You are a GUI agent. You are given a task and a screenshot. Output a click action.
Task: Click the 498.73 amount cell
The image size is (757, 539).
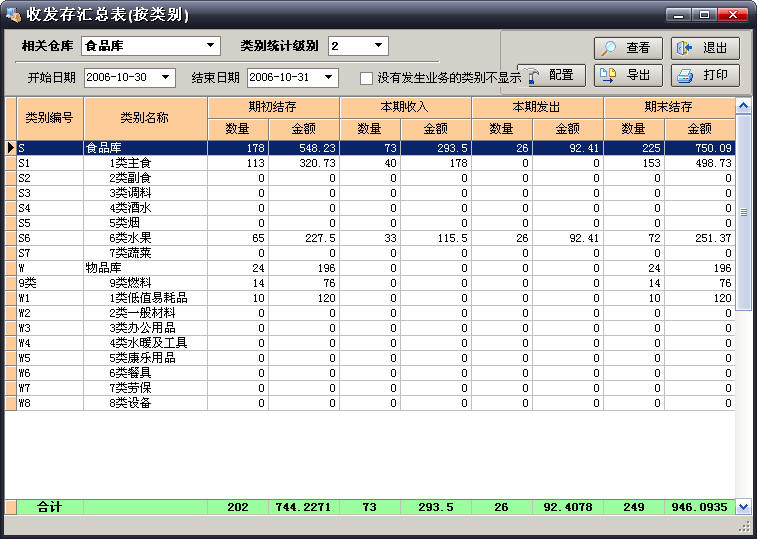[x=700, y=163]
